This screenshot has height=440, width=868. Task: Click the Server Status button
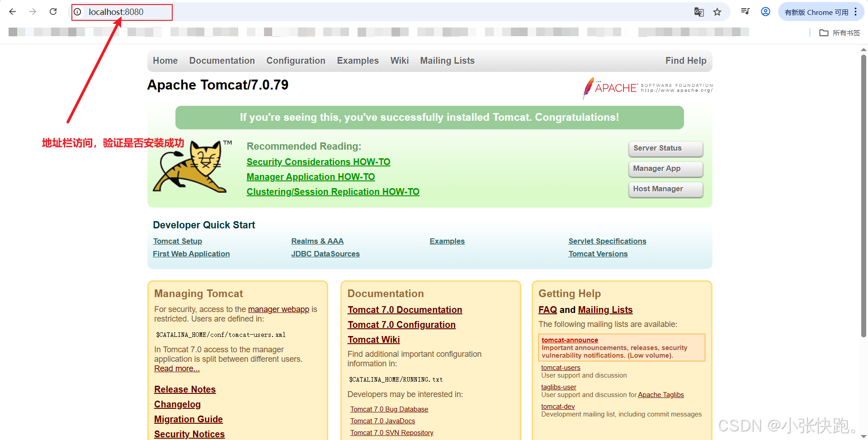point(665,148)
